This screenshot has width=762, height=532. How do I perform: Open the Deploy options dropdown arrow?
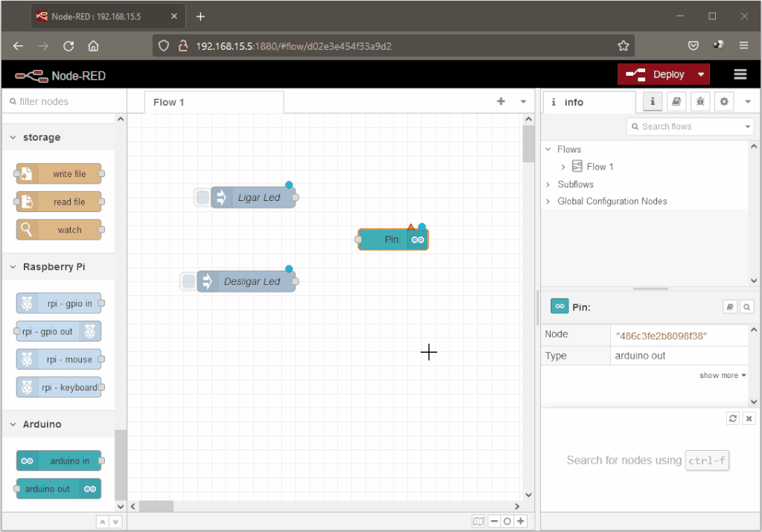point(701,74)
